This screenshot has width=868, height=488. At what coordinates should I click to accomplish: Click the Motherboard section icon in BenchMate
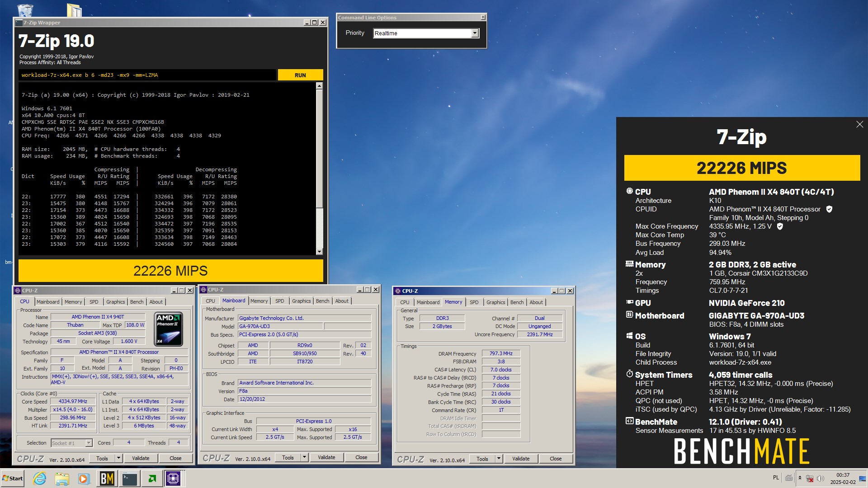point(629,314)
